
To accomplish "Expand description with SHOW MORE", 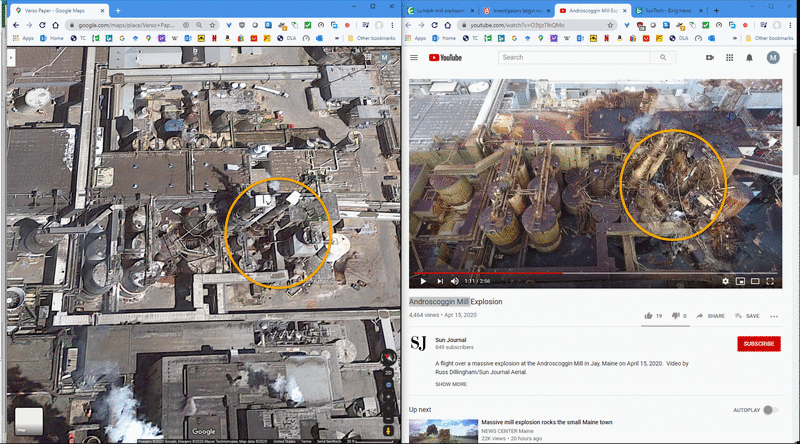I will 451,384.
